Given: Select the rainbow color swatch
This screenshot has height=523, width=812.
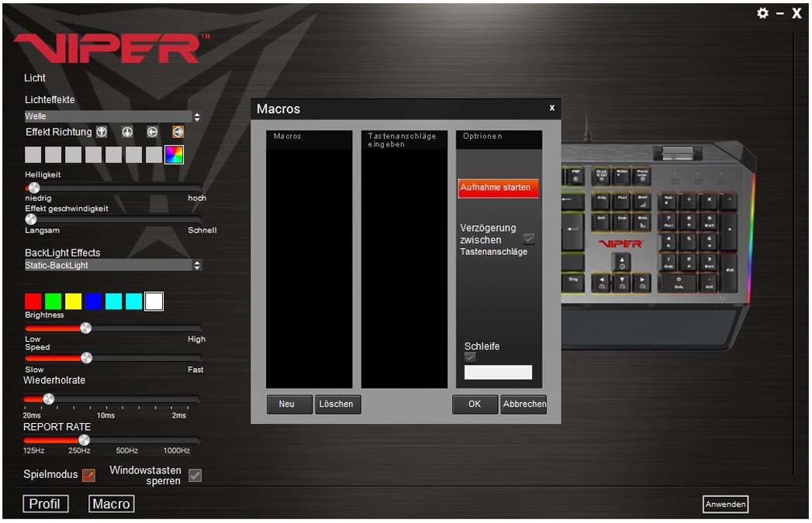Looking at the screenshot, I should pos(174,155).
